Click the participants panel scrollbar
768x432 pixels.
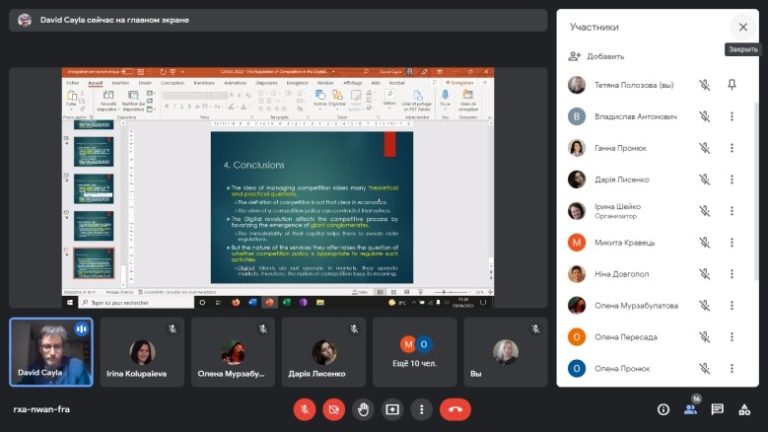click(x=756, y=191)
